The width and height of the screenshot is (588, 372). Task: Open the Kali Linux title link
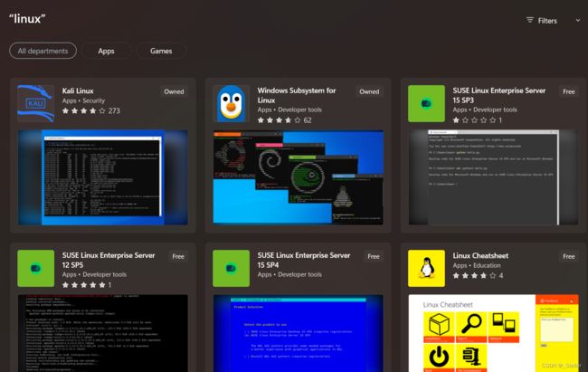tap(78, 91)
